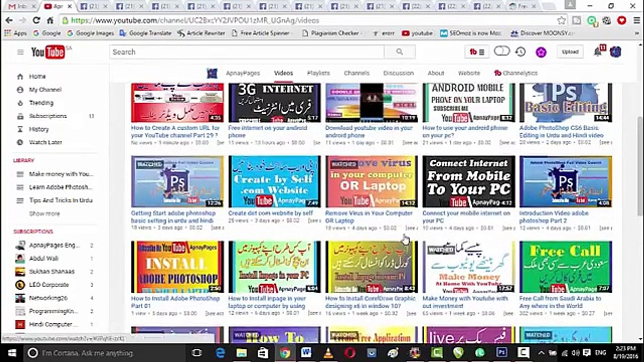Open the How to Install Adobe PhotoShop title

[x=176, y=302]
